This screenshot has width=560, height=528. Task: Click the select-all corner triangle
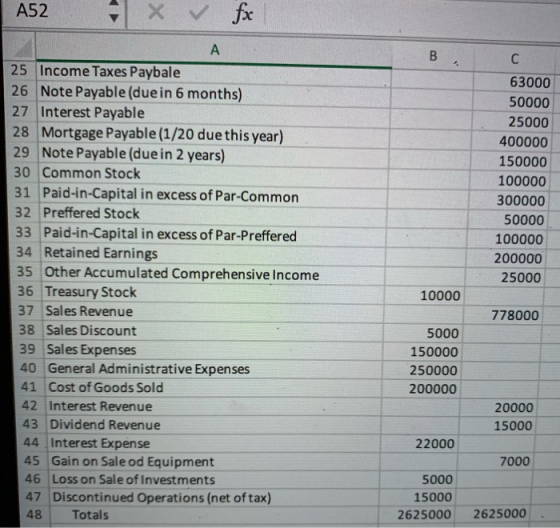(21, 48)
